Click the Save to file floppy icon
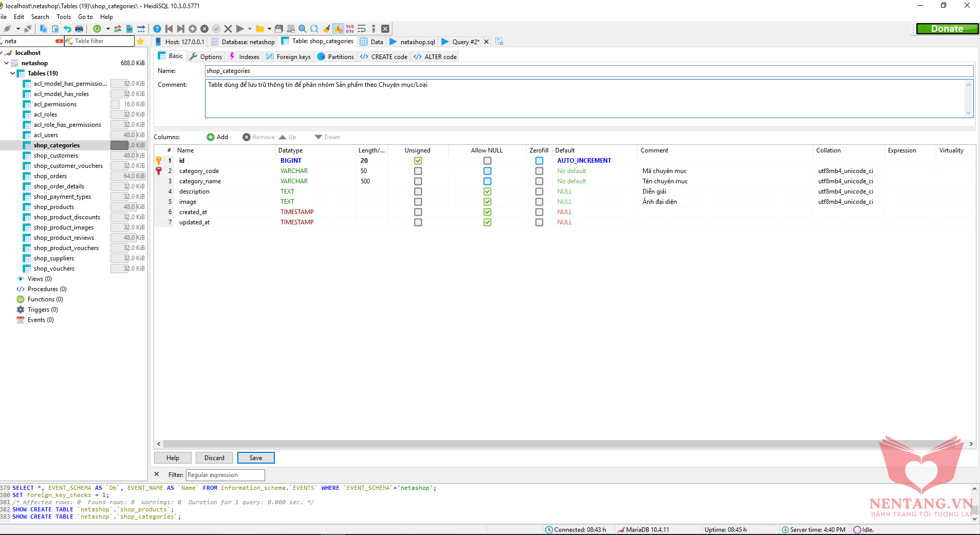Image resolution: width=980 pixels, height=535 pixels. click(x=279, y=29)
